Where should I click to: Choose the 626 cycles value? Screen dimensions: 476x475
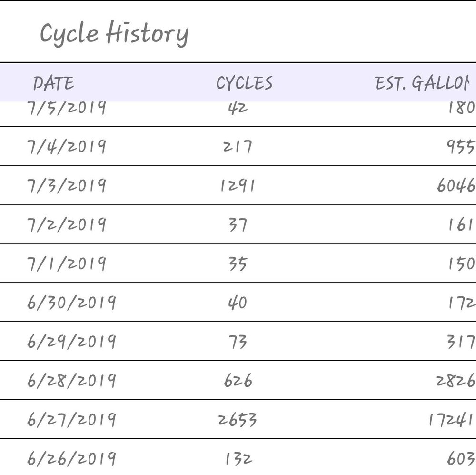point(238,380)
